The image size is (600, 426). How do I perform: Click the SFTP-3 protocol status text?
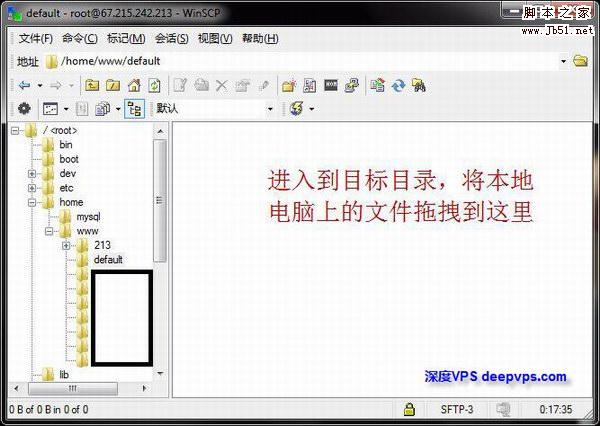pyautogui.click(x=457, y=410)
